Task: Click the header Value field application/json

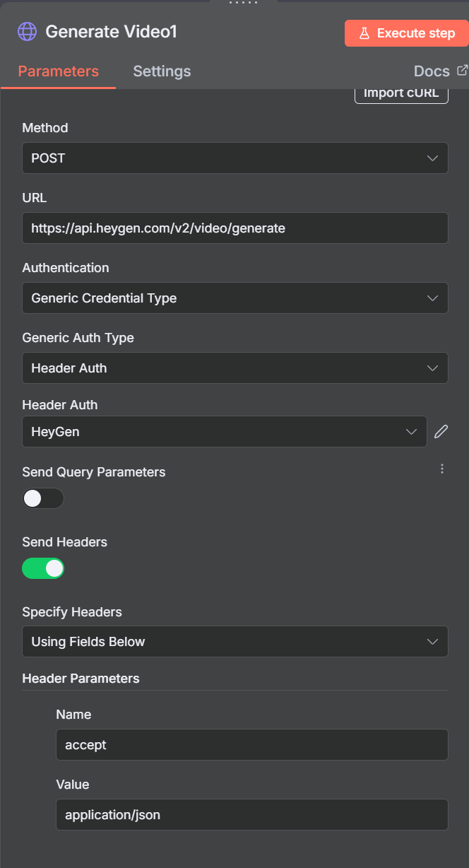Action: [252, 814]
